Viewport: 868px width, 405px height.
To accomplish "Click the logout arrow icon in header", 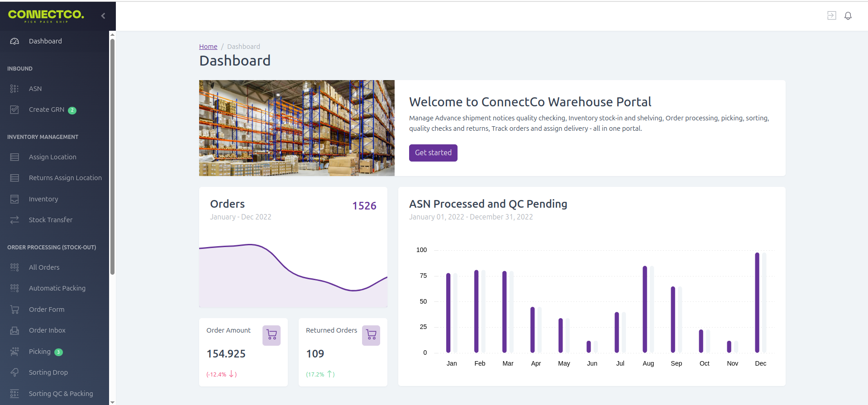I will (832, 16).
